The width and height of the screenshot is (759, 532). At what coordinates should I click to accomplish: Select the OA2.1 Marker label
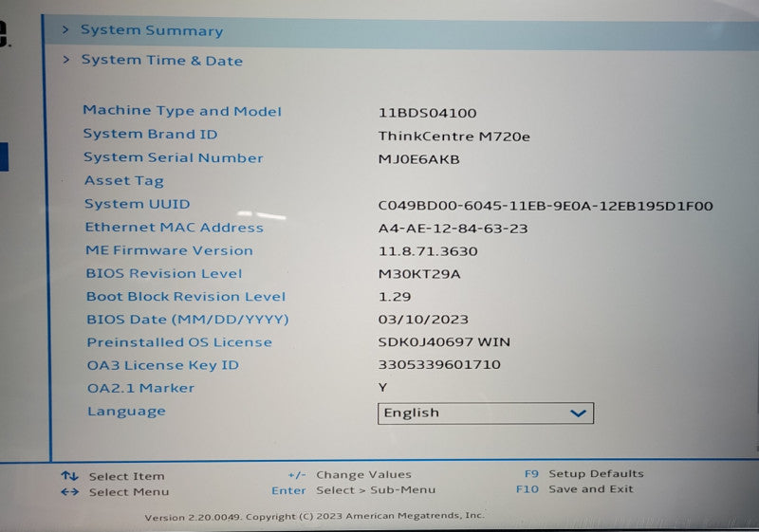[140, 388]
